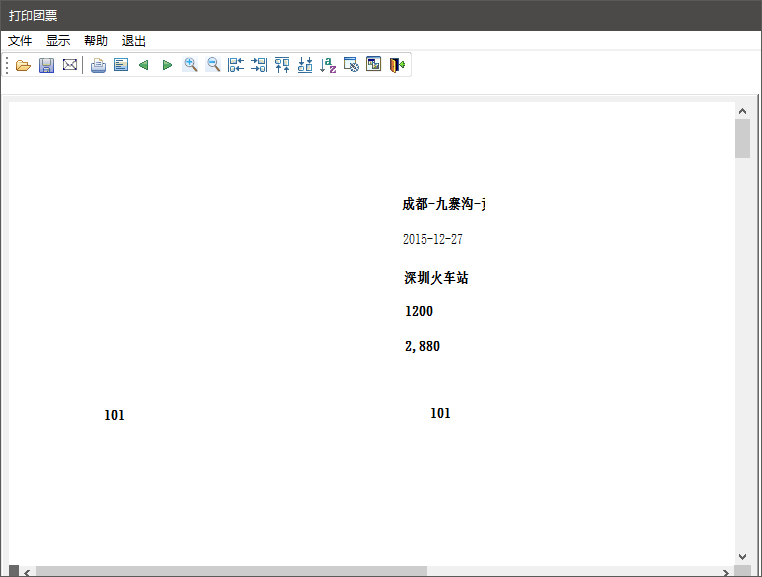Click the background image icon
Screen dimensions: 762x577
coord(373,64)
